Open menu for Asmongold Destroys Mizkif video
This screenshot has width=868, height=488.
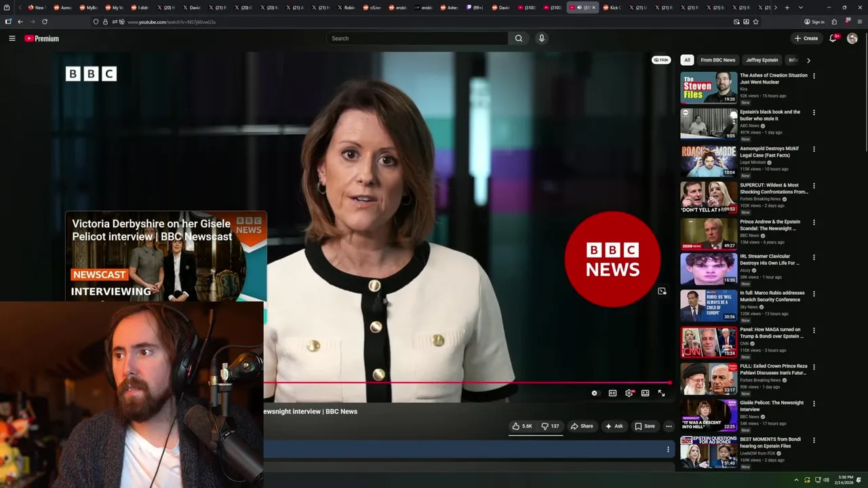click(814, 149)
